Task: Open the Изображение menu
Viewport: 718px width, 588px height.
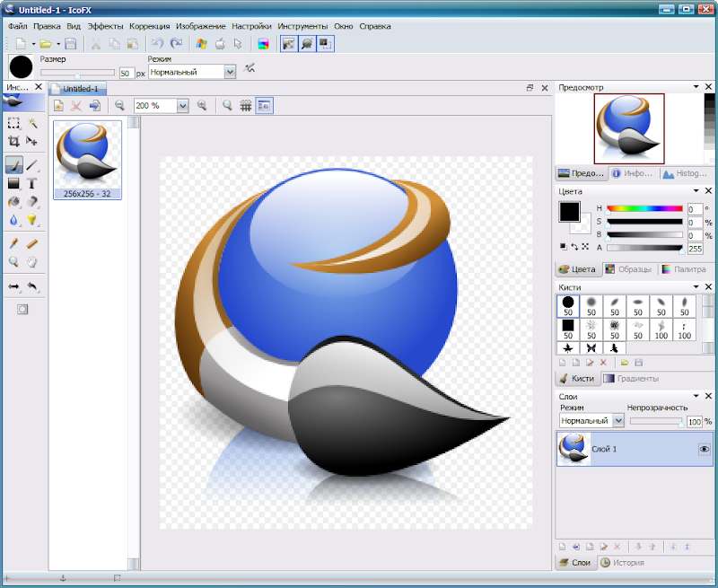Action: (200, 26)
